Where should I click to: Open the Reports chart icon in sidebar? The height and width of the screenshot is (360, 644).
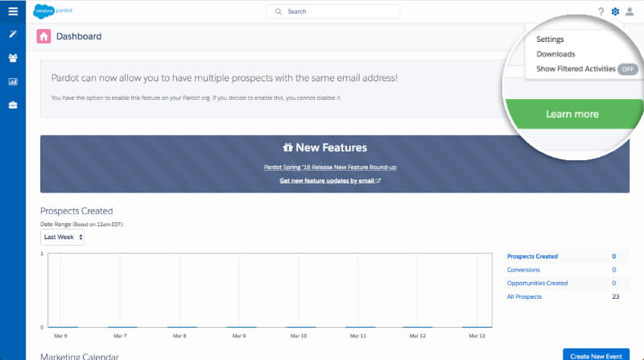tap(13, 81)
